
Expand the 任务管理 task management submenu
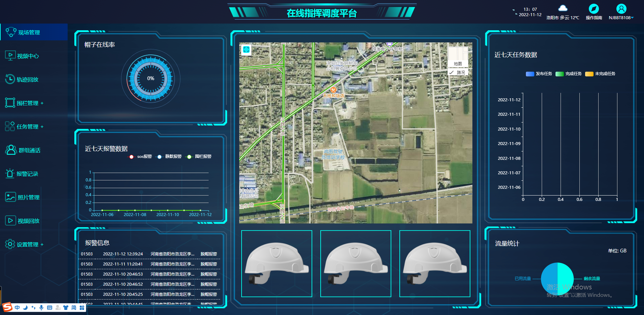[42, 127]
